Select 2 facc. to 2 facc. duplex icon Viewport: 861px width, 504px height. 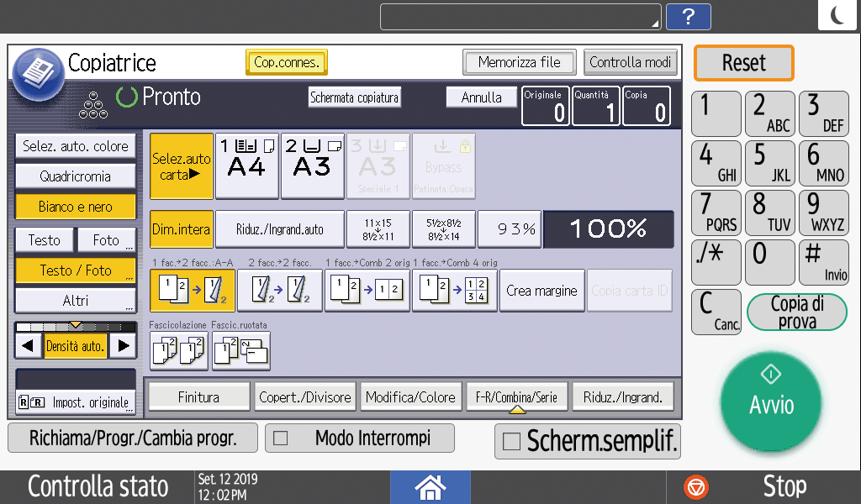280,290
